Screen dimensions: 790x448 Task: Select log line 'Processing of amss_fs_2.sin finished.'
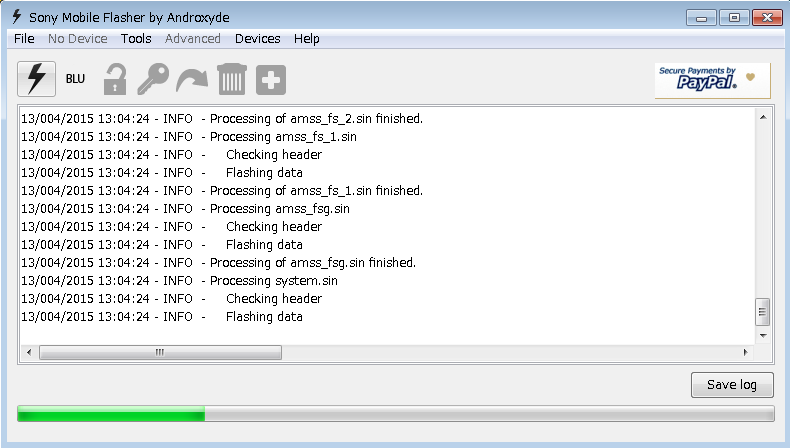(222, 119)
